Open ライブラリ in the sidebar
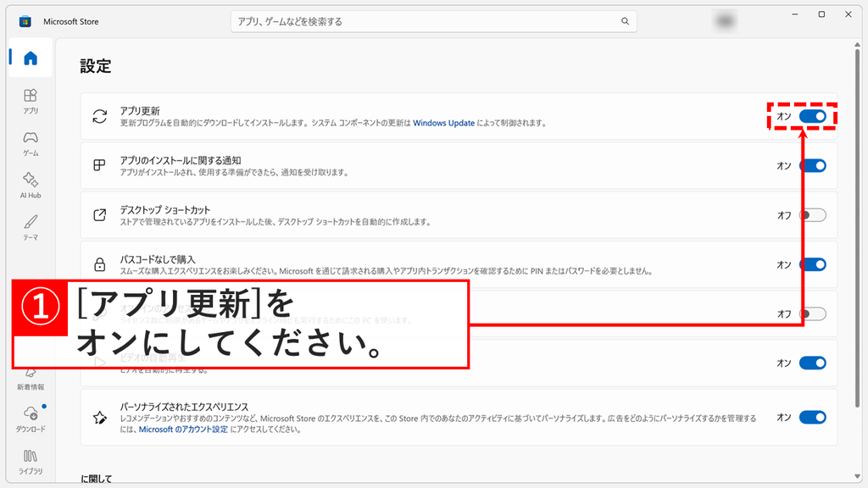The height and width of the screenshot is (488, 868). click(31, 462)
